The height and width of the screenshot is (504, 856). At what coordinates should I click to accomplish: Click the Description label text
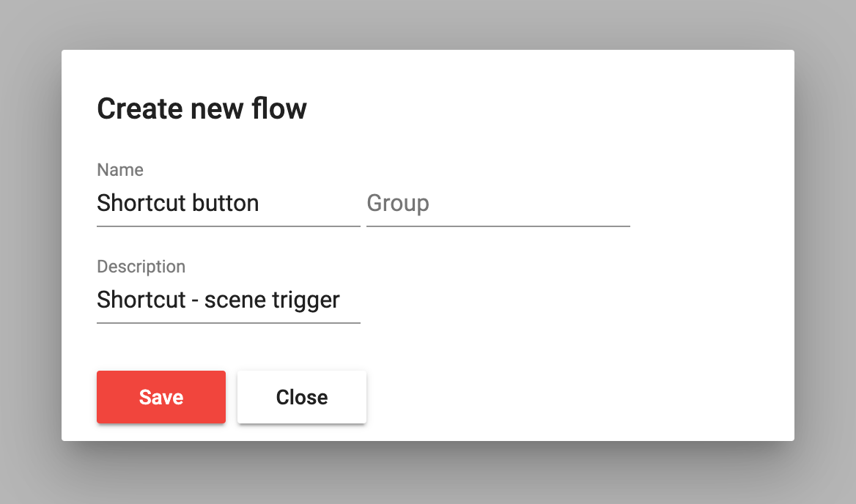(x=141, y=267)
